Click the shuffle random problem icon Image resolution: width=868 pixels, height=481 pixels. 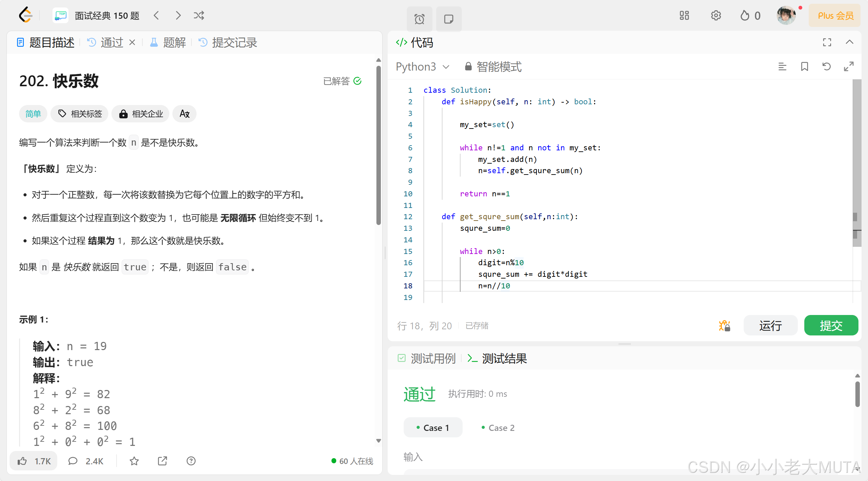coord(199,15)
